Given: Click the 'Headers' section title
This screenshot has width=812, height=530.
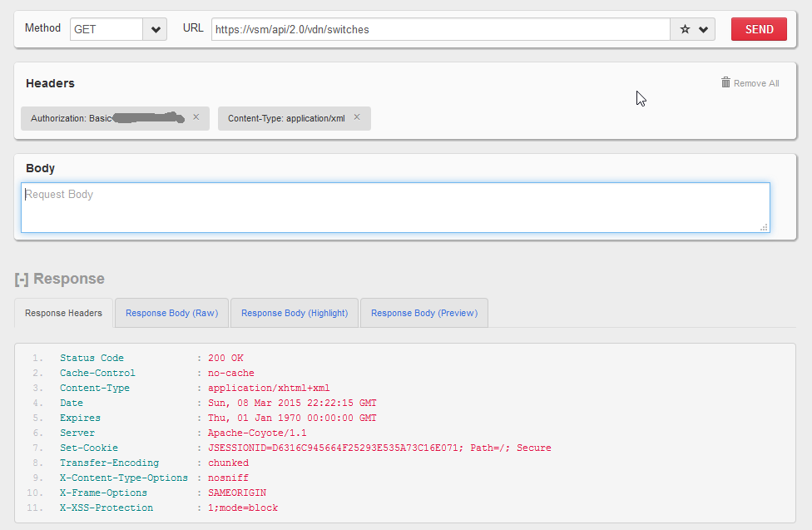Looking at the screenshot, I should 50,83.
